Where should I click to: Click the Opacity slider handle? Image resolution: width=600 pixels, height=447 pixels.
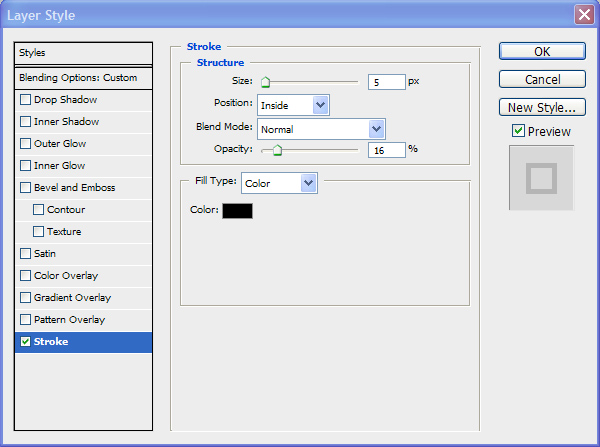coord(277,150)
